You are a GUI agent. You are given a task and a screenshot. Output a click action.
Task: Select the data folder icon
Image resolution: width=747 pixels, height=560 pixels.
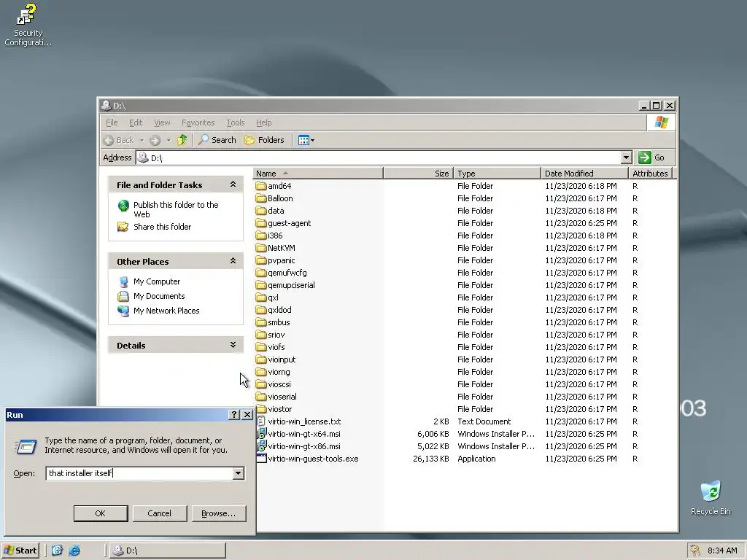coord(260,211)
